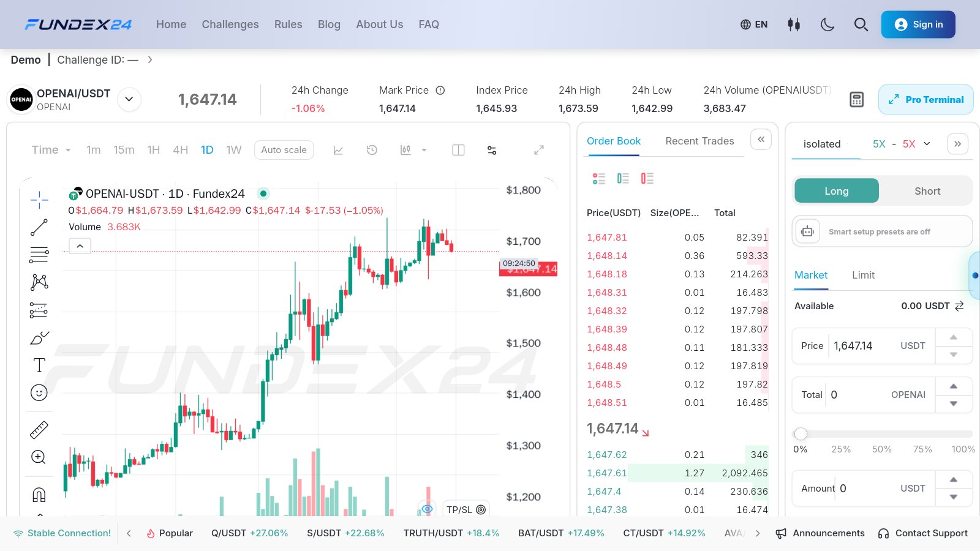
Task: Collapse the chart legend arrow
Action: tap(80, 246)
